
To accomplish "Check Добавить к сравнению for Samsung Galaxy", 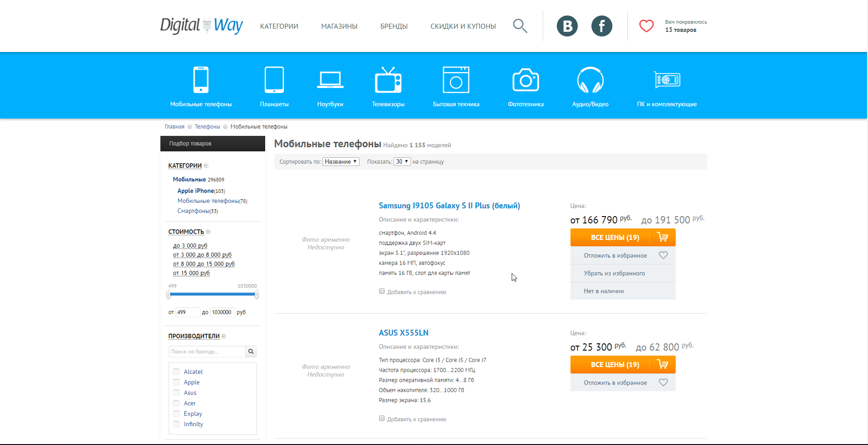I will coord(382,291).
